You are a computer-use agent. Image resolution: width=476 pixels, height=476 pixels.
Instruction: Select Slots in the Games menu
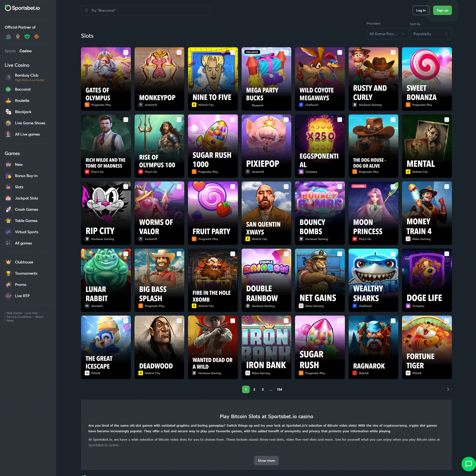click(19, 187)
